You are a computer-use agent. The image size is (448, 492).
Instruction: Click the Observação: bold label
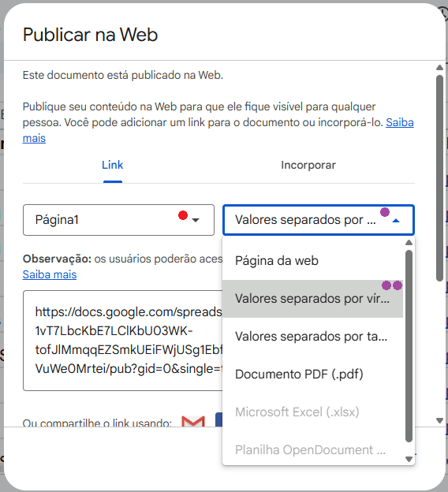point(57,259)
